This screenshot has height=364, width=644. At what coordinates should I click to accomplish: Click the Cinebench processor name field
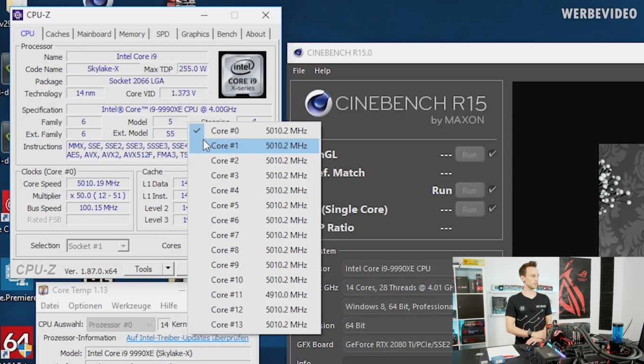pyautogui.click(x=397, y=269)
